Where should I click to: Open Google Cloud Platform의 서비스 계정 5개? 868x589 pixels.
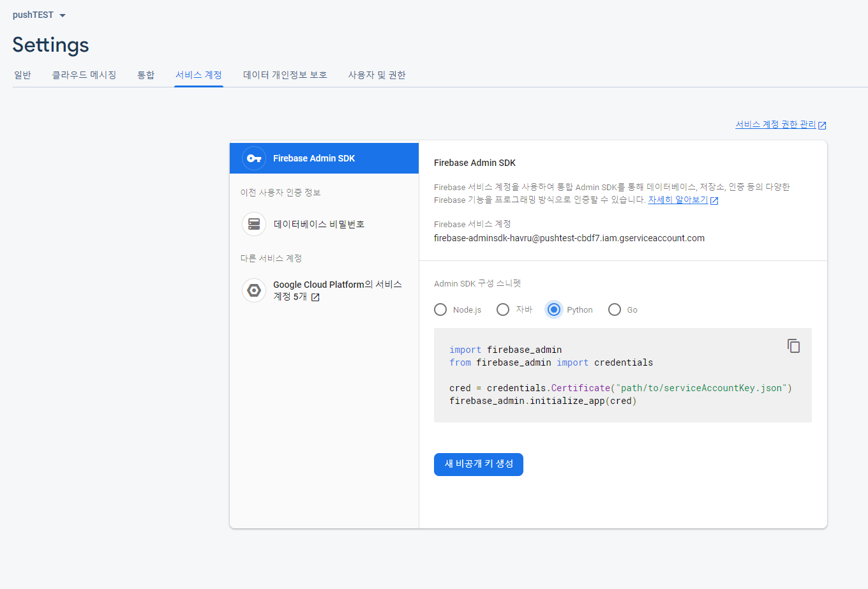tap(324, 290)
